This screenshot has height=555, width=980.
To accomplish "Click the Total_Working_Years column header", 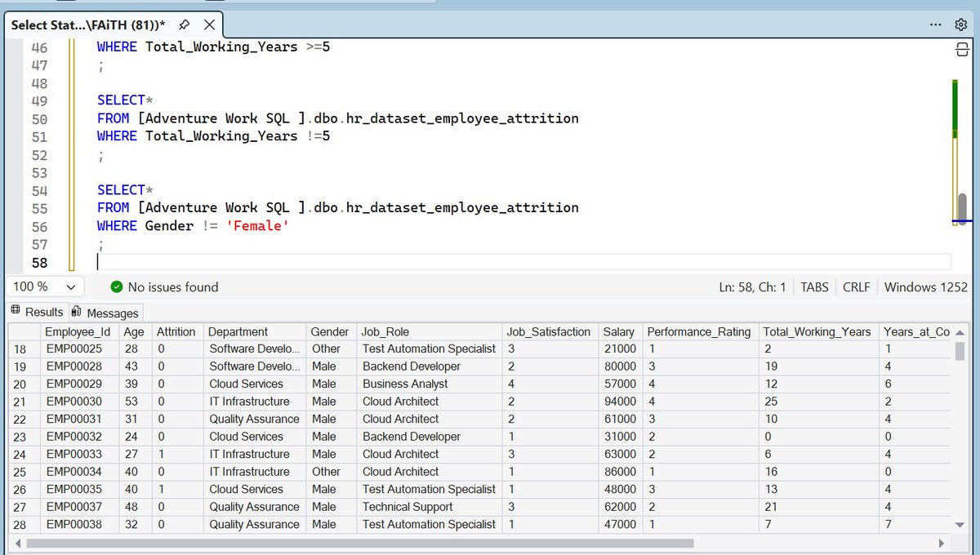I will [x=818, y=331].
